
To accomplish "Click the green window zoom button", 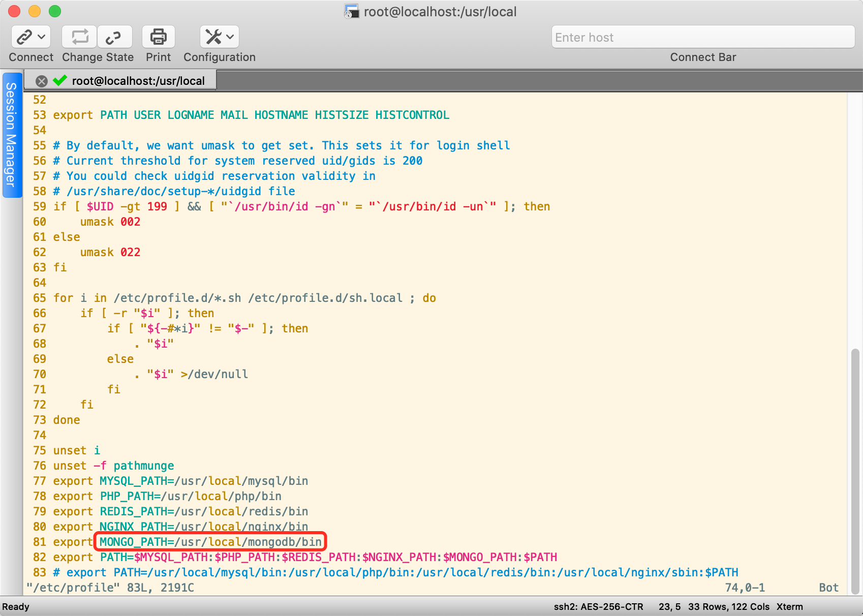I will click(55, 11).
